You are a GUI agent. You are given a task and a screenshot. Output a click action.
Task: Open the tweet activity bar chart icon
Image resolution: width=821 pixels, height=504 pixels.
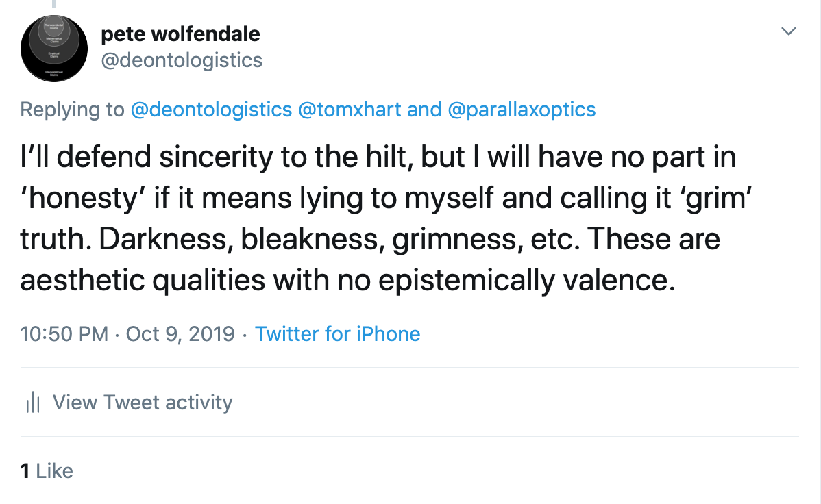(x=33, y=403)
